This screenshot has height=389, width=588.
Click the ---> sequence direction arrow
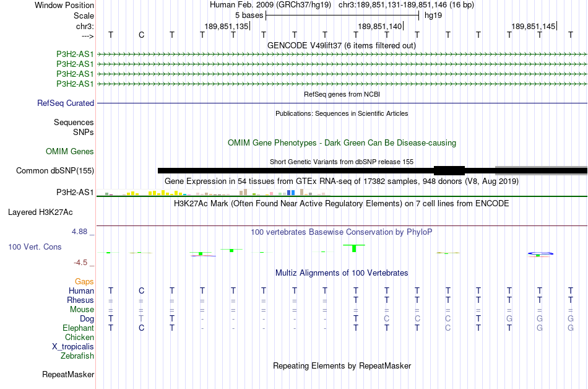coord(88,36)
